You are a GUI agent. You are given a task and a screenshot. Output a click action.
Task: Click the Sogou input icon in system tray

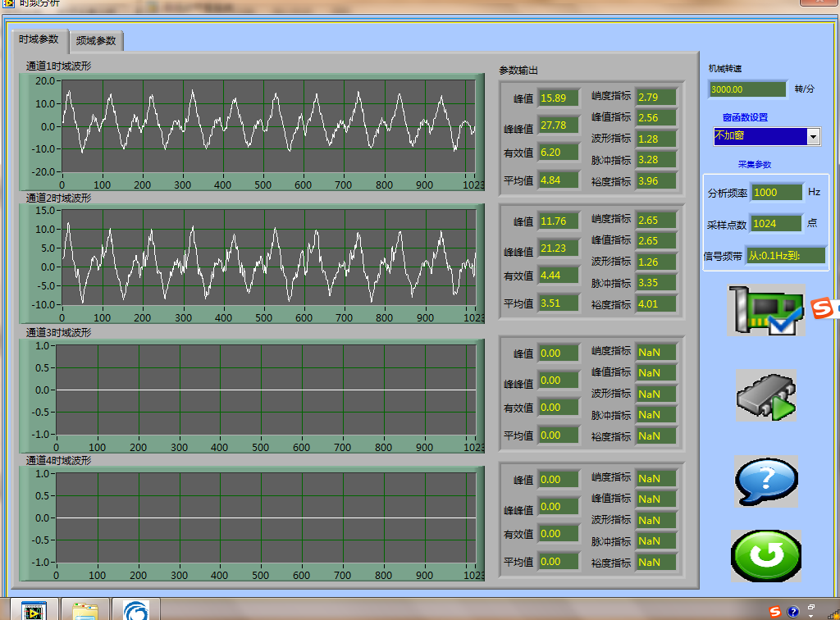775,611
